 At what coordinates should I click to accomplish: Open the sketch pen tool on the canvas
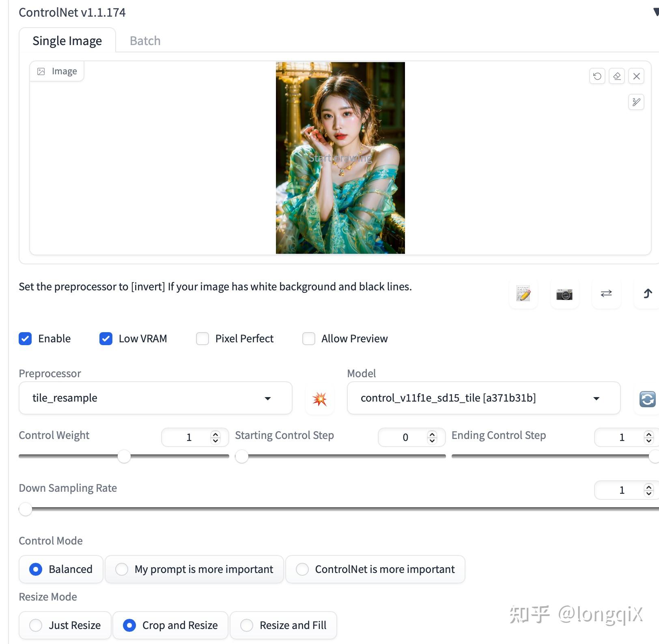(636, 102)
